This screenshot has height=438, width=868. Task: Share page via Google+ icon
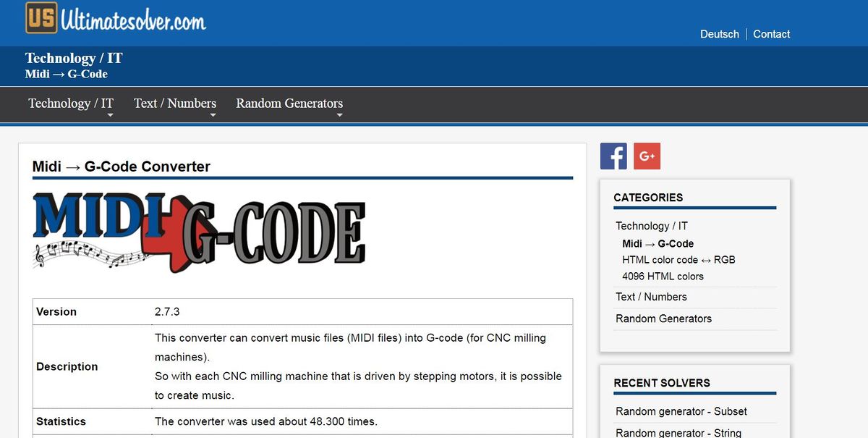(x=647, y=156)
